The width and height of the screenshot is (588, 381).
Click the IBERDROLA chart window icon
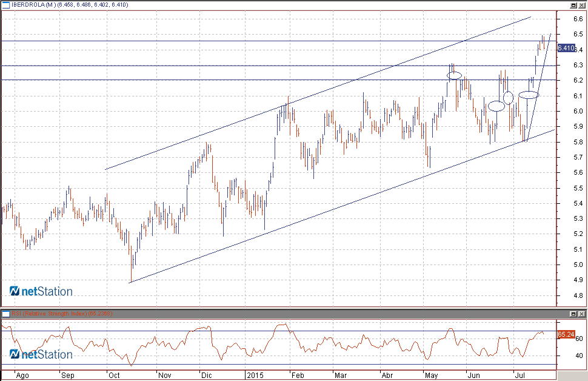pos(6,5)
